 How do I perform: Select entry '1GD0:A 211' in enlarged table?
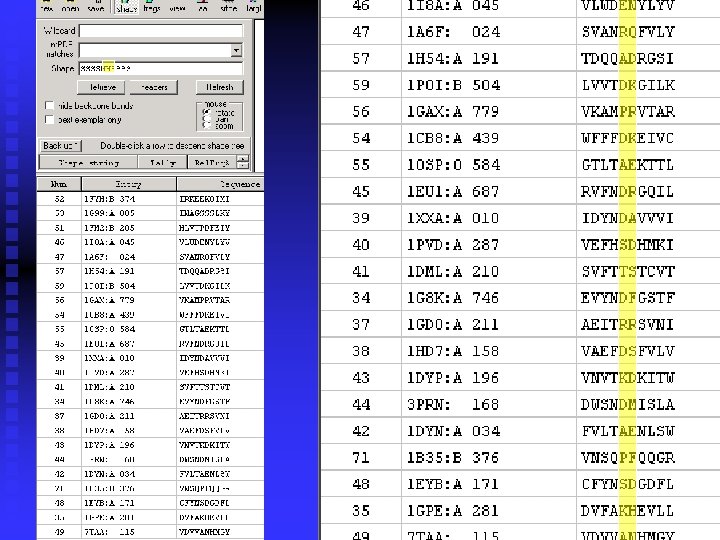(x=453, y=325)
